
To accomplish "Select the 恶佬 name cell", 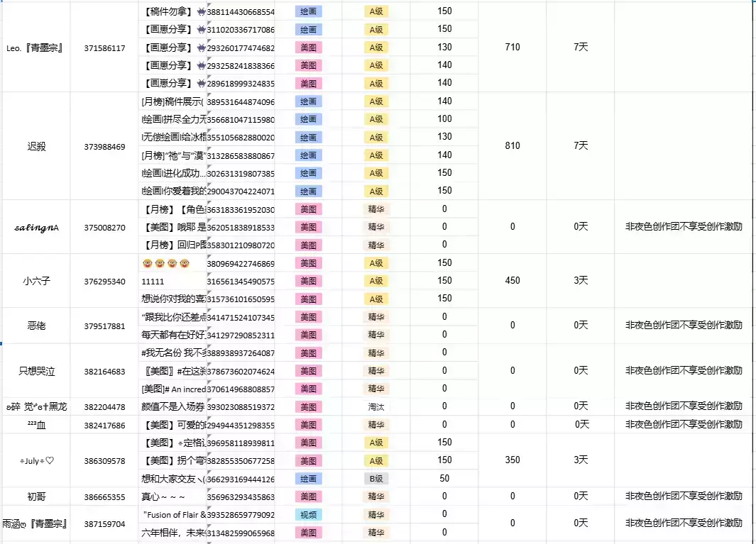I will click(x=35, y=326).
